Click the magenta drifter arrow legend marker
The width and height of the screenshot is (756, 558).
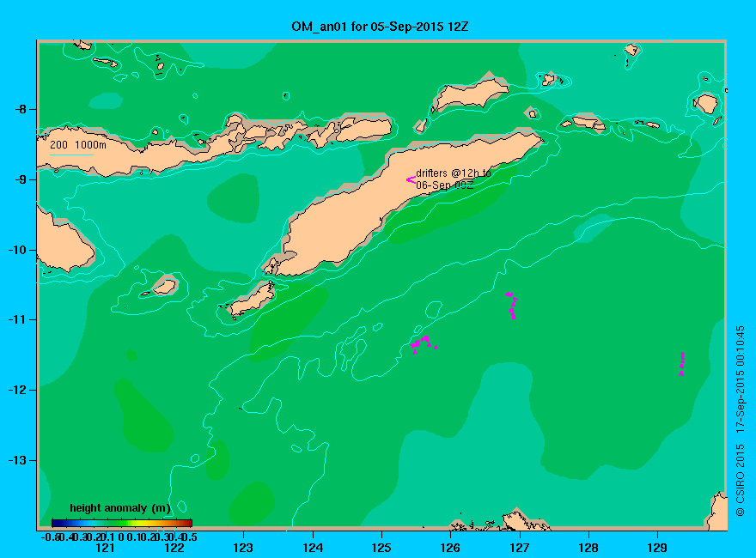(x=411, y=179)
